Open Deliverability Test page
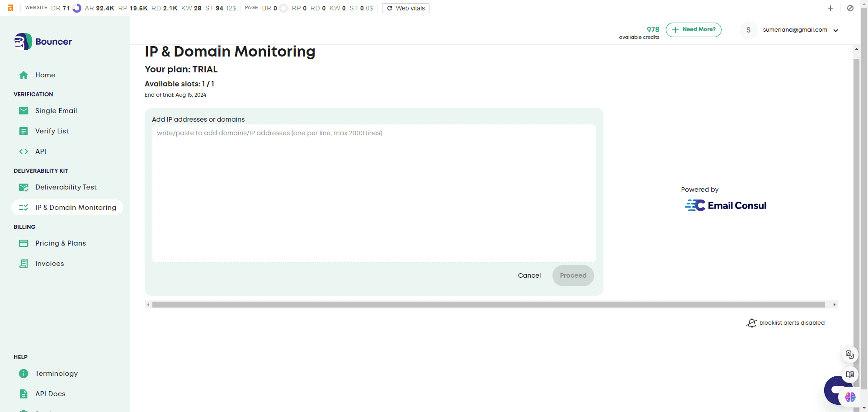 coord(66,187)
